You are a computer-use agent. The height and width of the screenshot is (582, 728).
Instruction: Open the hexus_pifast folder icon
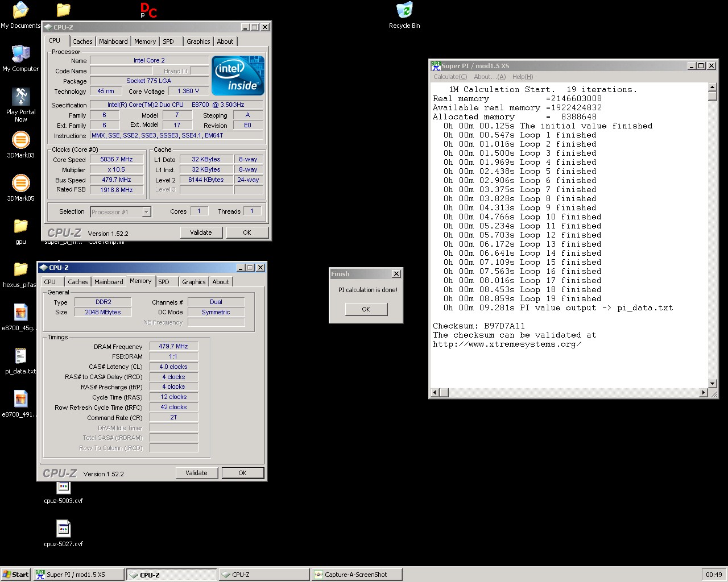pyautogui.click(x=20, y=274)
